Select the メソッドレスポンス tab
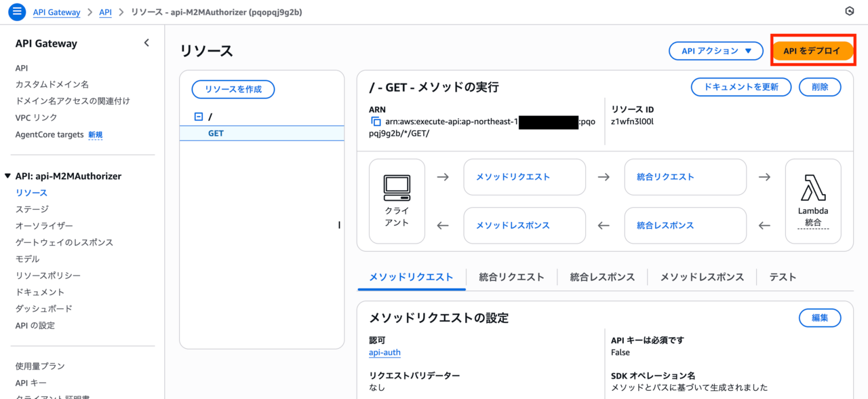The image size is (868, 399). point(702,277)
